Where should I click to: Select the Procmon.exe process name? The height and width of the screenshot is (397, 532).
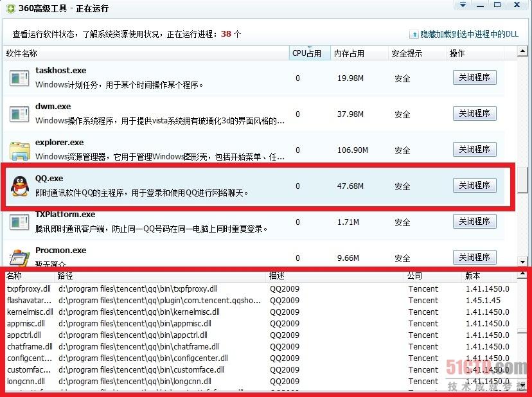click(x=61, y=251)
